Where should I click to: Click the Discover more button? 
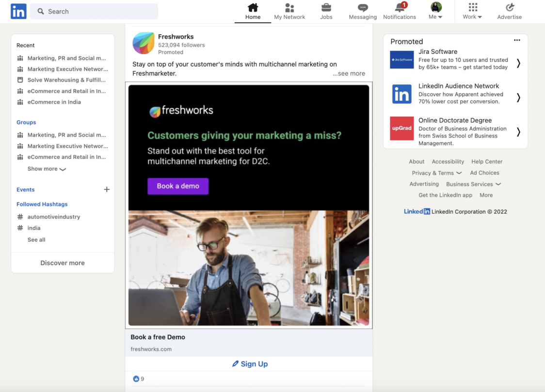[x=63, y=263]
